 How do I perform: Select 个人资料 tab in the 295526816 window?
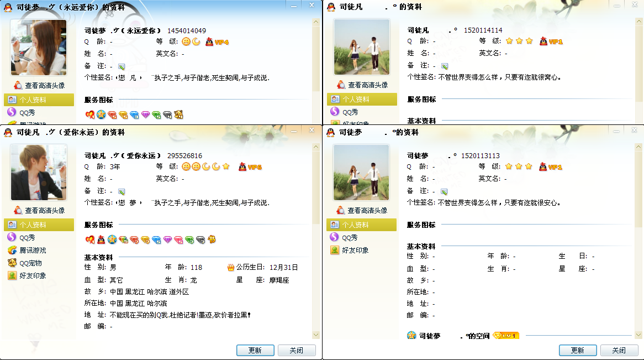(x=39, y=225)
